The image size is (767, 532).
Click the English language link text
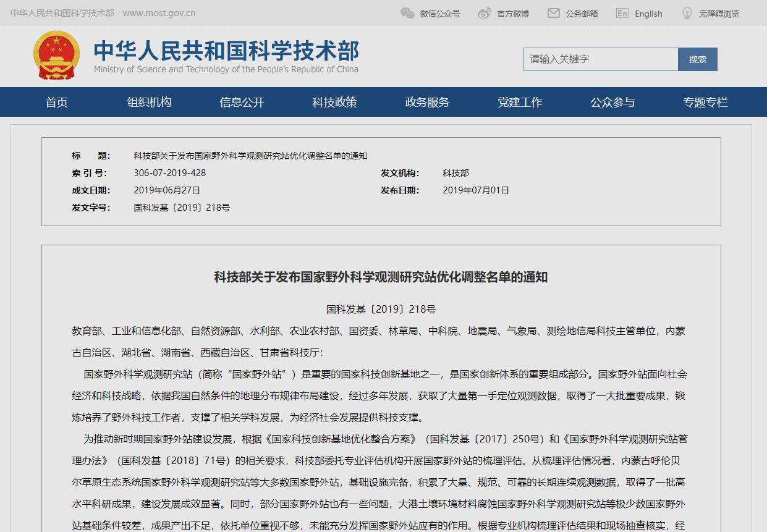click(648, 14)
